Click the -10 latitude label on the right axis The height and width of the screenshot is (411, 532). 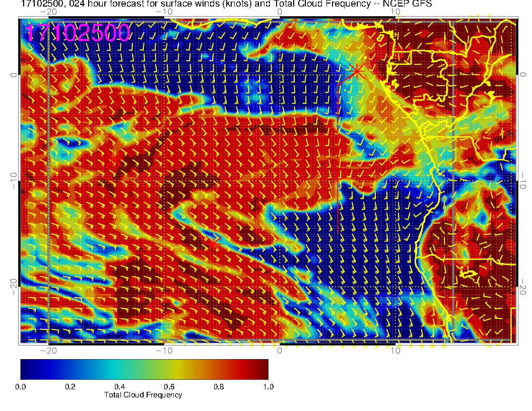point(522,180)
